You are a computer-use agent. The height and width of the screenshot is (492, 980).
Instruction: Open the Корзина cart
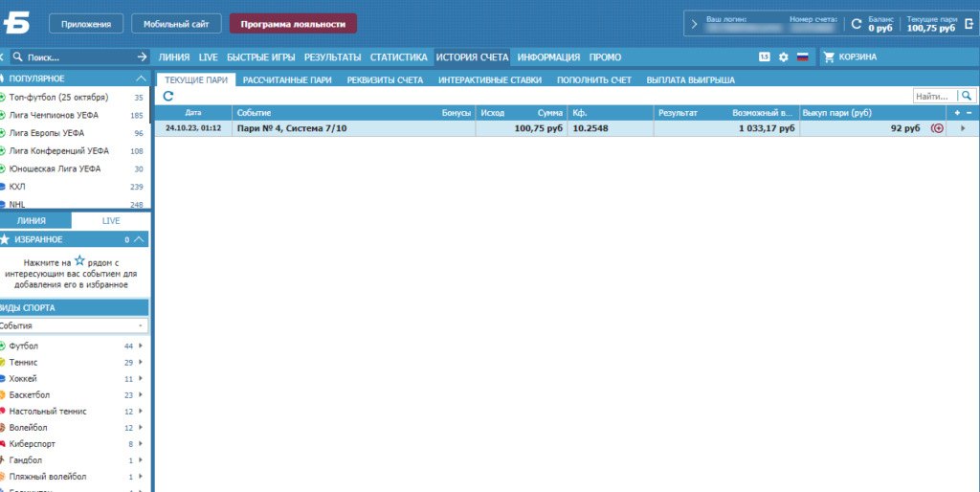pos(850,56)
